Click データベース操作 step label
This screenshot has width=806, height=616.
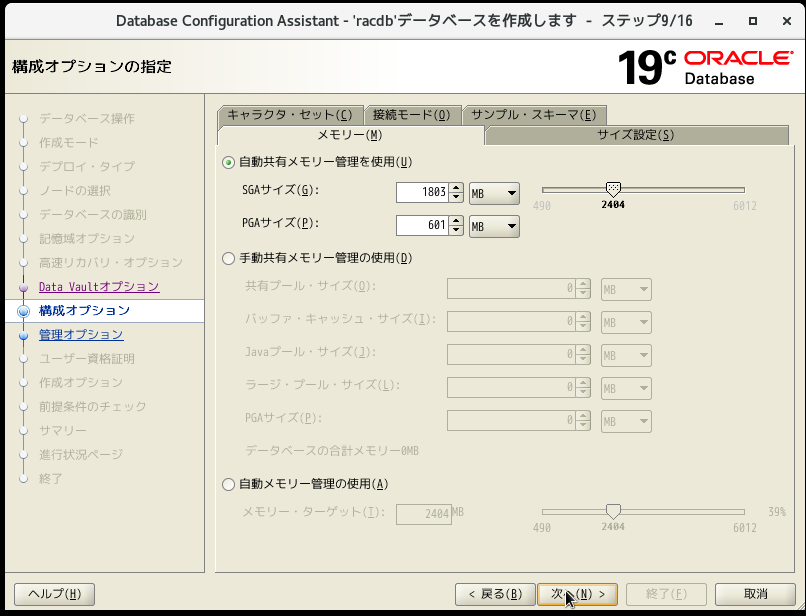pyautogui.click(x=87, y=118)
